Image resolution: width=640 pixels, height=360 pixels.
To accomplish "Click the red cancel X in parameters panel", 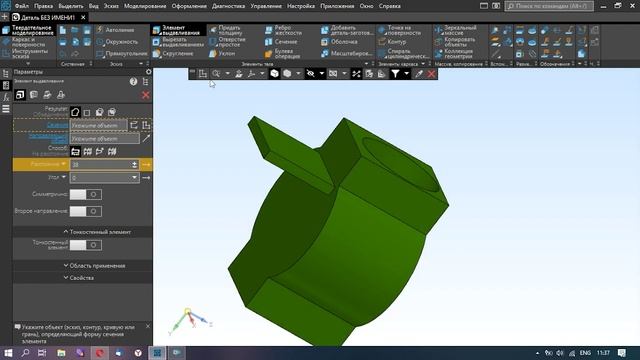I will tap(145, 95).
